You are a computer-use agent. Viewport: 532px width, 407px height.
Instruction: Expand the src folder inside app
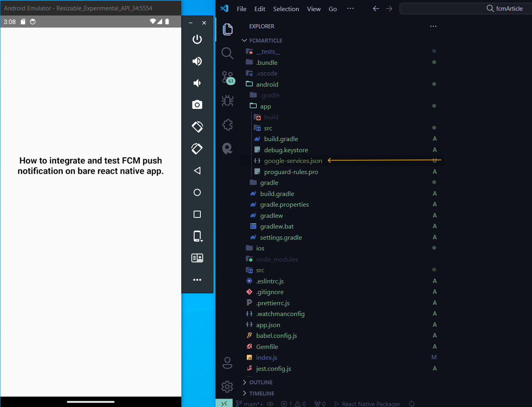(x=342, y=128)
